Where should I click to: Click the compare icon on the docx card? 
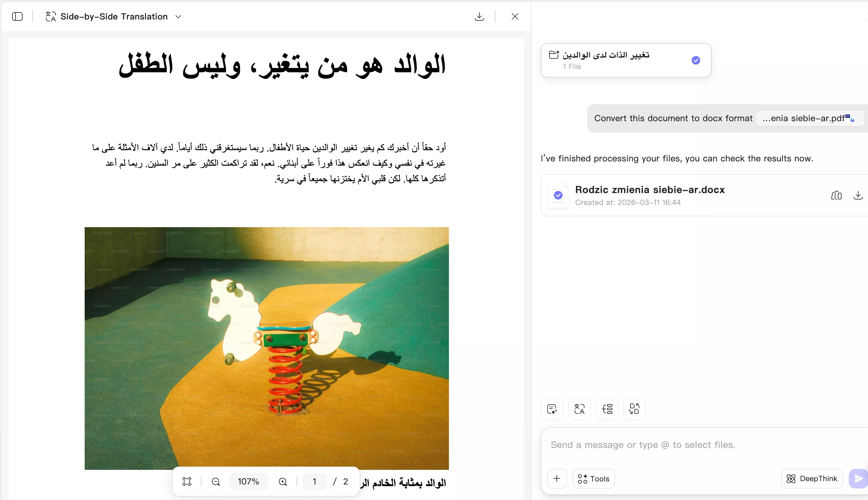point(836,195)
